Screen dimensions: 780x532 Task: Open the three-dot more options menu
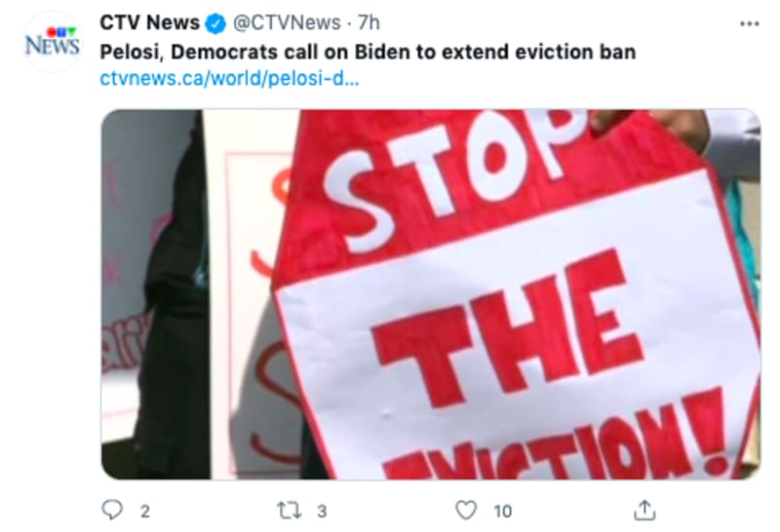(750, 23)
